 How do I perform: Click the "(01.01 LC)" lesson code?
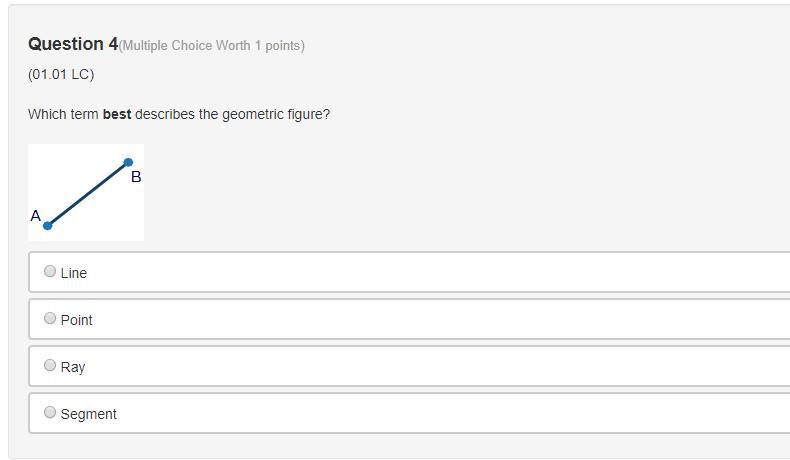coord(61,75)
